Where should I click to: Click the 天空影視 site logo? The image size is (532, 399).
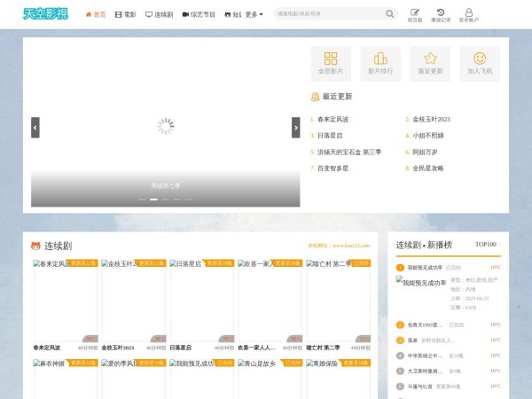click(49, 14)
